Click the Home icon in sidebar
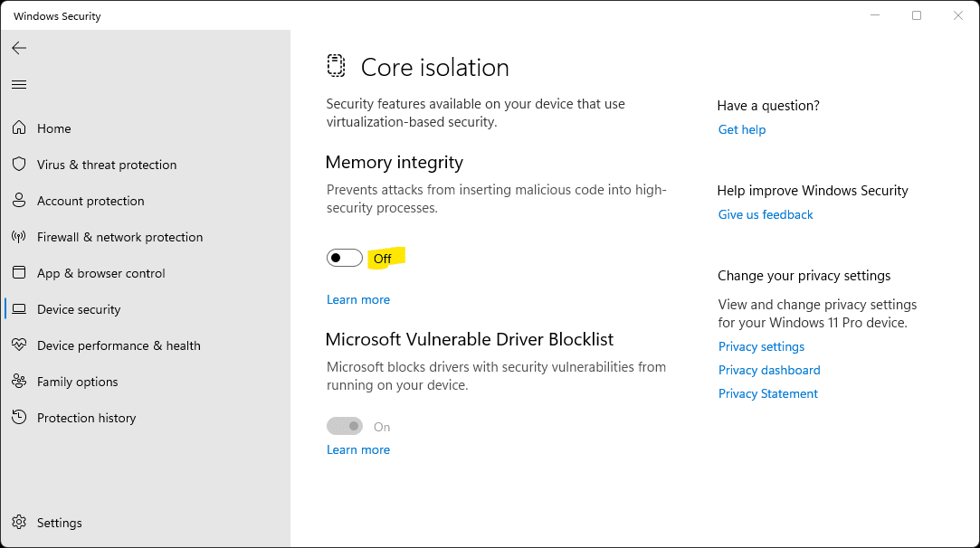The image size is (980, 548). (18, 128)
